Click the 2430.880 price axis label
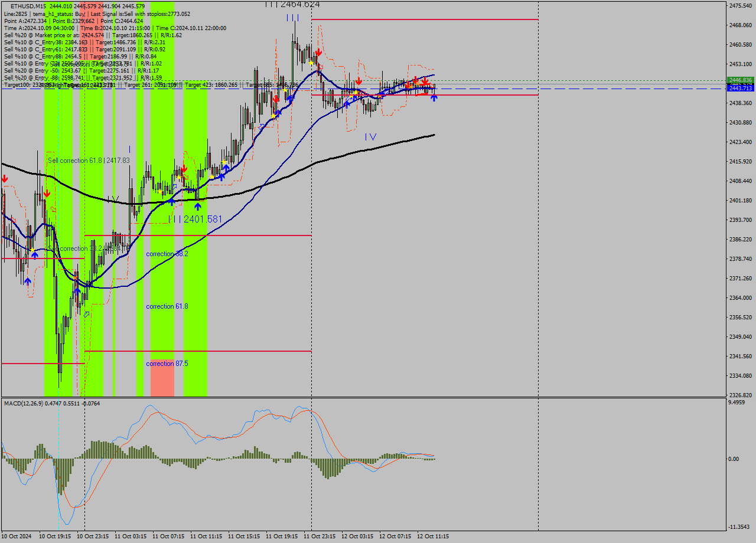Viewport: 756px width, 543px height. (741, 122)
